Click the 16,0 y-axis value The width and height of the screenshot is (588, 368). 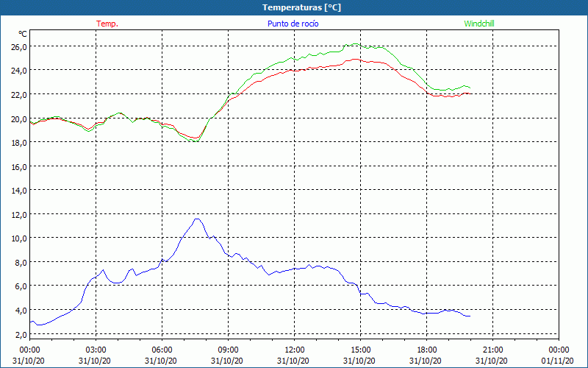tap(18, 167)
